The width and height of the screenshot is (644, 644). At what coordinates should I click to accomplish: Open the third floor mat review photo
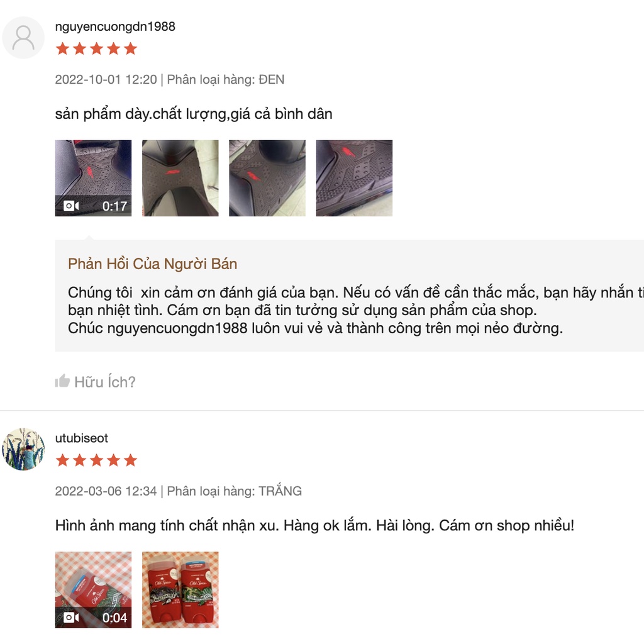[267, 178]
